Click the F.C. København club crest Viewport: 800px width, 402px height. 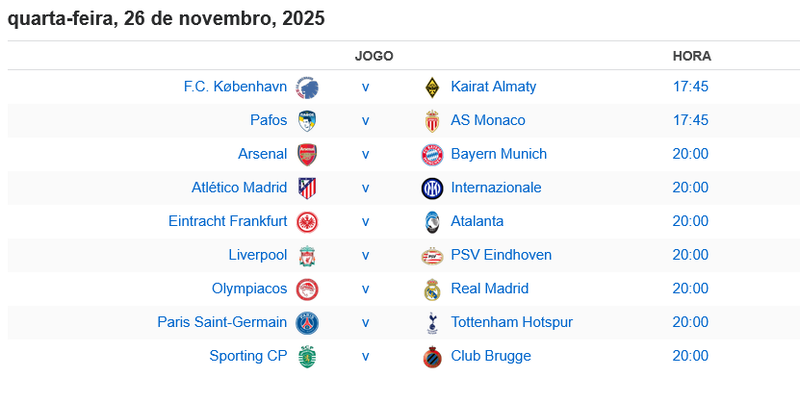(x=307, y=87)
